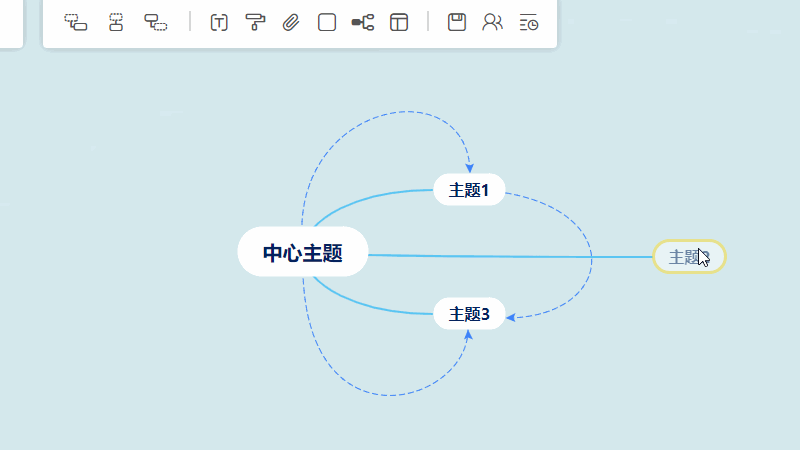Click the layout template panel icon
Screen dimensions: 800x450
point(399,22)
